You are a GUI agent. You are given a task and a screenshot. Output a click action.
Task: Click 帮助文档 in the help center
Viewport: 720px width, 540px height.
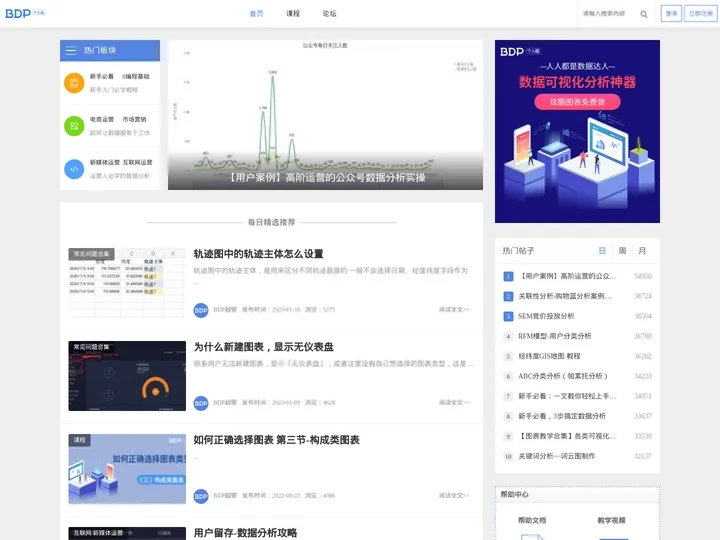[x=532, y=520]
